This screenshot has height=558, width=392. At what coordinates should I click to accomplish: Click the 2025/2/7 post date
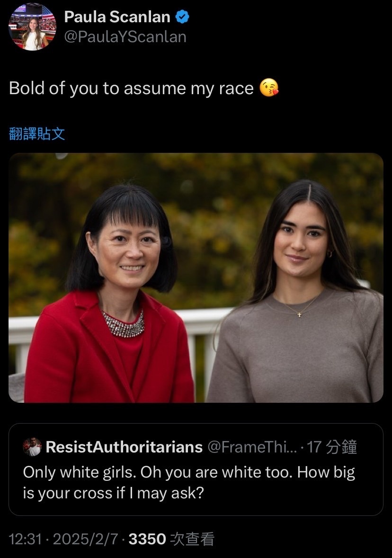85,539
